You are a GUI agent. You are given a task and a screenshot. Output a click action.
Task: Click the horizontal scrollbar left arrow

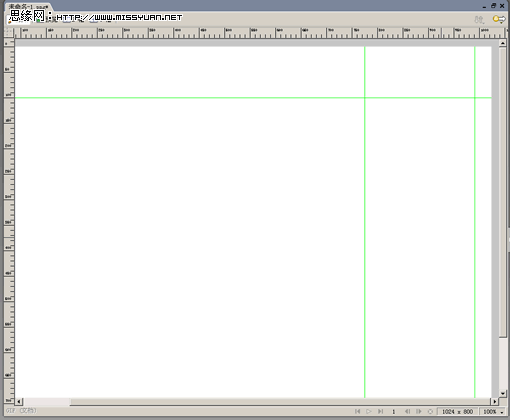19,402
